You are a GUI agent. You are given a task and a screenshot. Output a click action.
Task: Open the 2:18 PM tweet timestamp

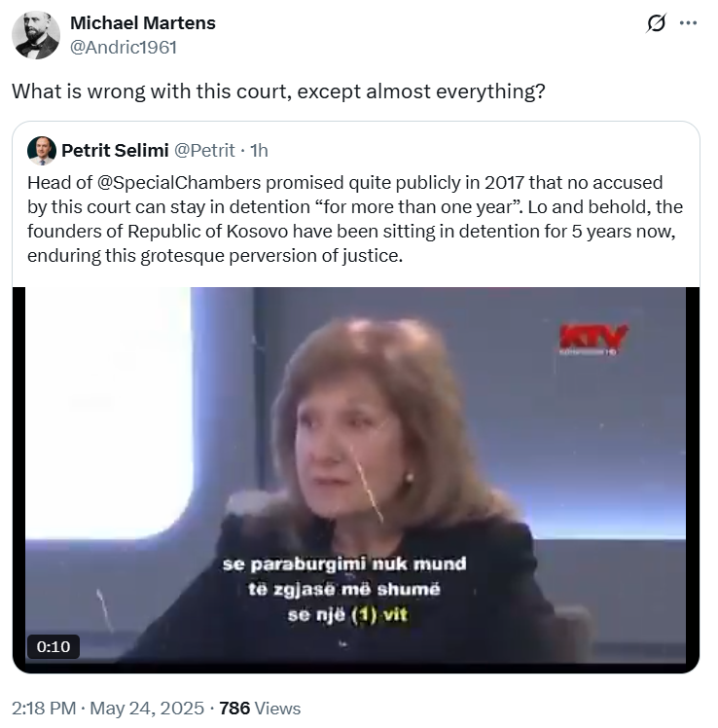[x=41, y=709]
